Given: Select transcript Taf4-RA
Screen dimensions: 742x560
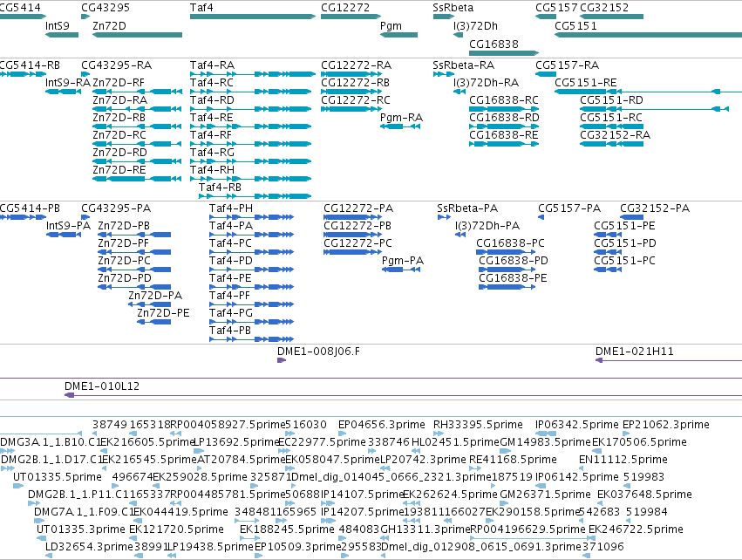Looking at the screenshot, I should pos(253,74).
